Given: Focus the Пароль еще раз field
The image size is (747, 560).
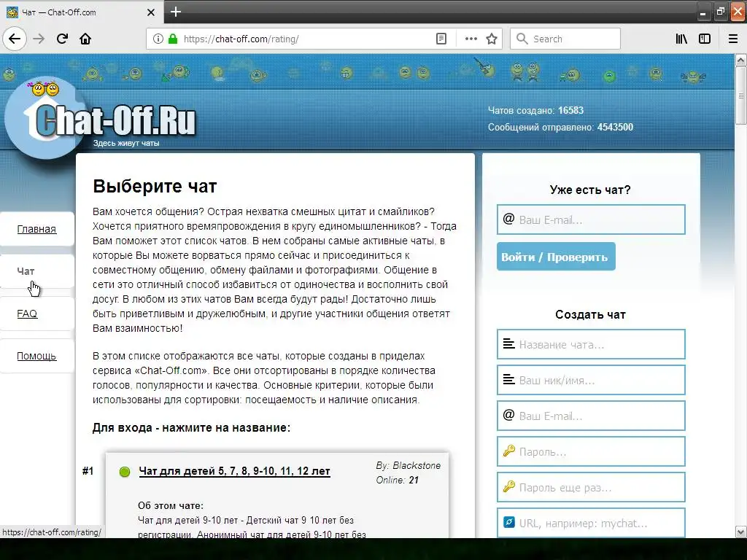Looking at the screenshot, I should [x=591, y=487].
